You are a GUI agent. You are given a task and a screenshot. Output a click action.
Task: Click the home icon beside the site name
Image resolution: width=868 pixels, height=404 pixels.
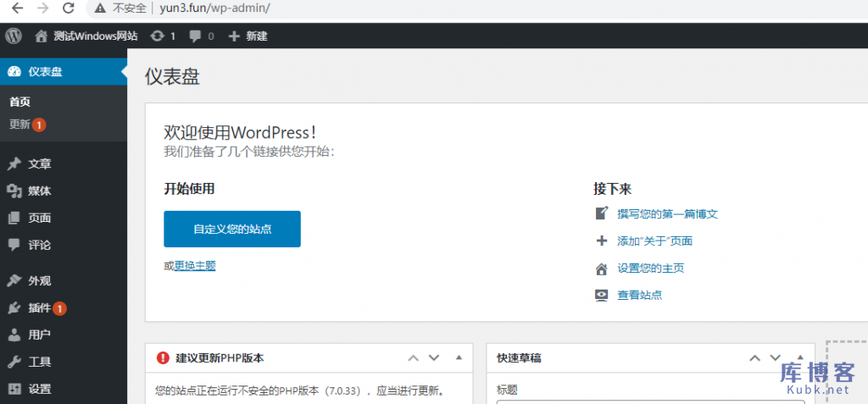(x=41, y=36)
